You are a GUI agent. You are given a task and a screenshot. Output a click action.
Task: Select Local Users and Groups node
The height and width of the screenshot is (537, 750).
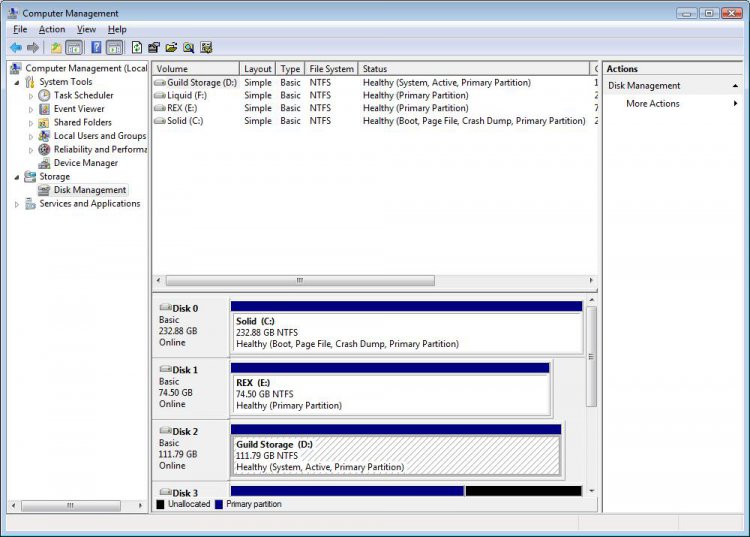99,136
